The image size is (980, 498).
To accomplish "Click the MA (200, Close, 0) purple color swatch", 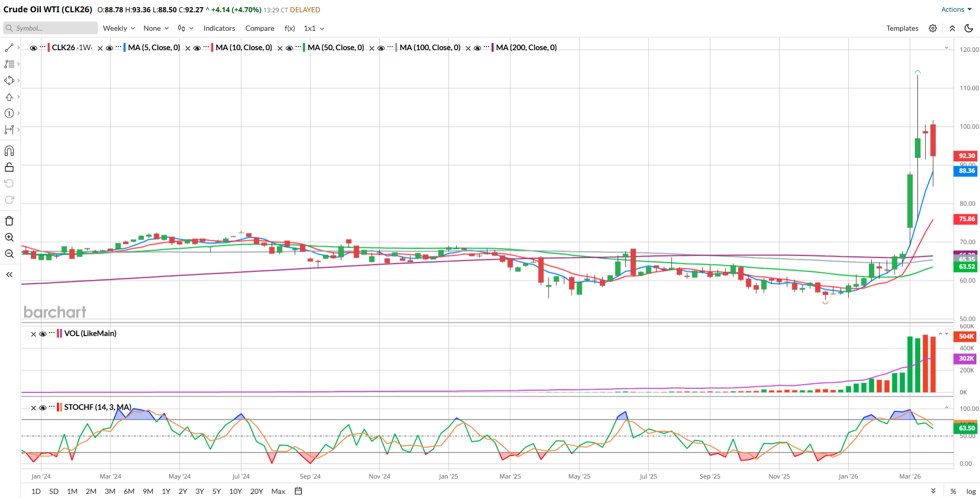I will [x=493, y=48].
